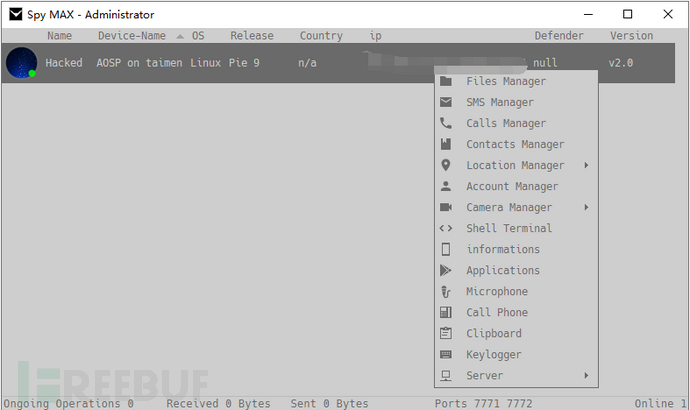The height and width of the screenshot is (410, 690).
Task: Click 'Online 1' in status bar
Action: coord(660,403)
